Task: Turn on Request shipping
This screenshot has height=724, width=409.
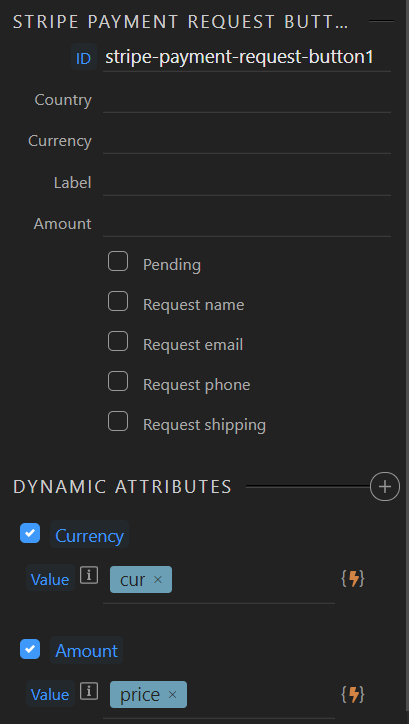Action: (118, 421)
